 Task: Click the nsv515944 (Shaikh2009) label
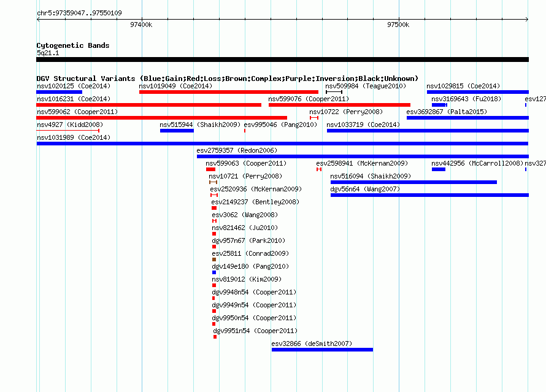point(200,125)
